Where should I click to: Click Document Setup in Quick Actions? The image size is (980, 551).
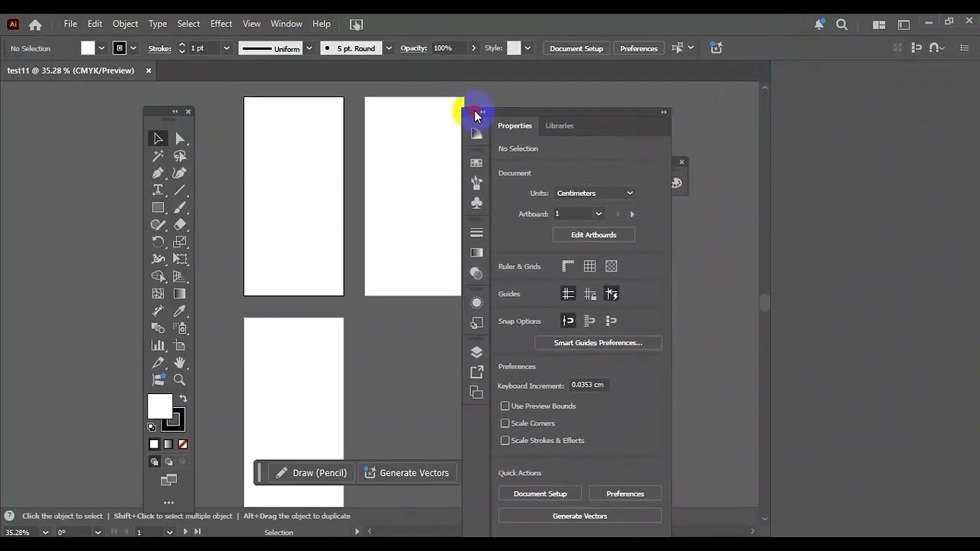(x=540, y=494)
